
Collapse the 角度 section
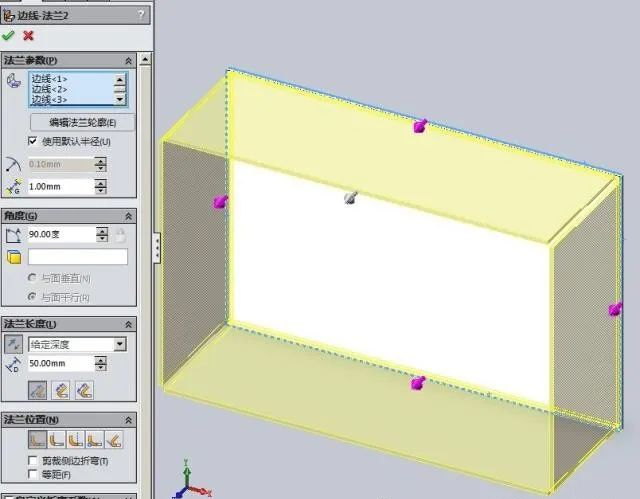[x=128, y=216]
